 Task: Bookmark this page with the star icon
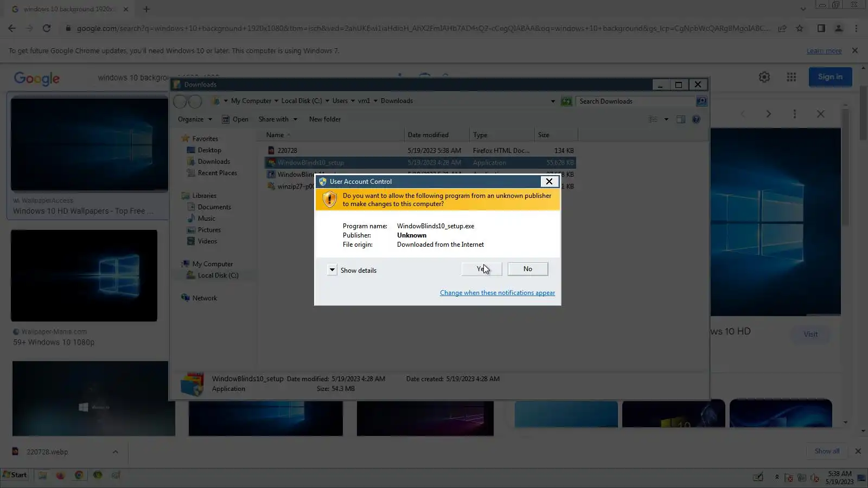pyautogui.click(x=800, y=28)
